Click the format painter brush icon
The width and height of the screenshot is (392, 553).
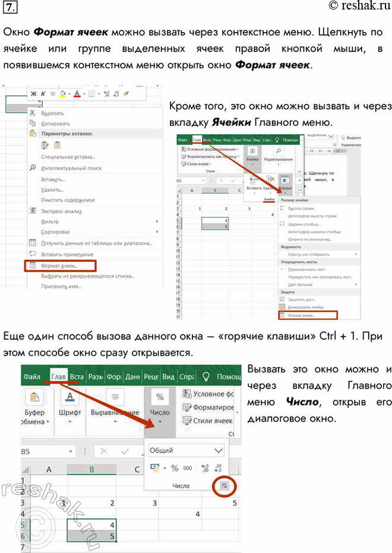pos(126,94)
